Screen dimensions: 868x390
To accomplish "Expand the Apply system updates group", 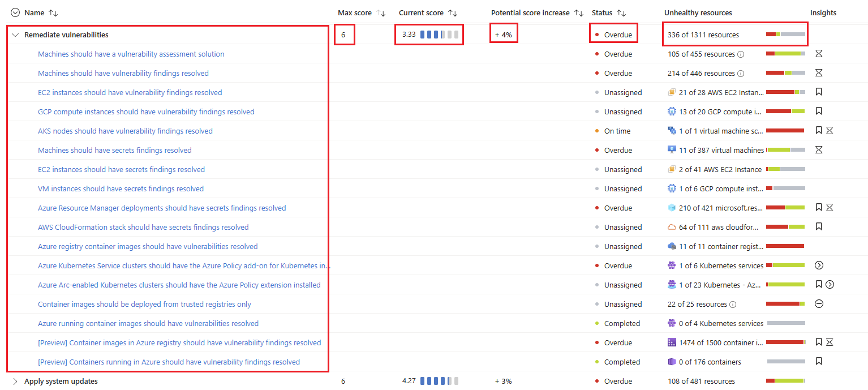I will [x=15, y=381].
